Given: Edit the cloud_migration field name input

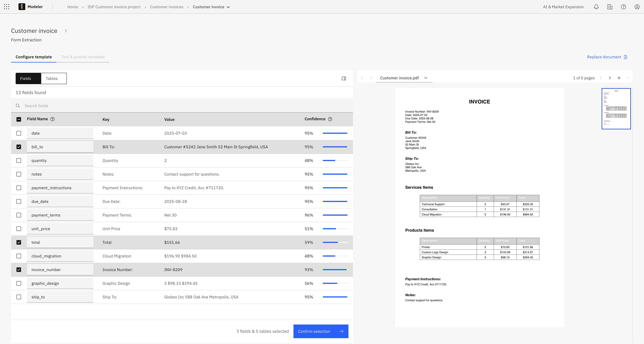Looking at the screenshot, I should [x=60, y=256].
